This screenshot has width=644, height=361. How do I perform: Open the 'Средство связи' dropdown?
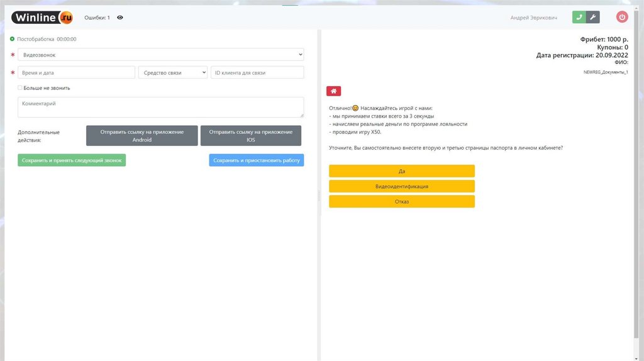[x=172, y=72]
